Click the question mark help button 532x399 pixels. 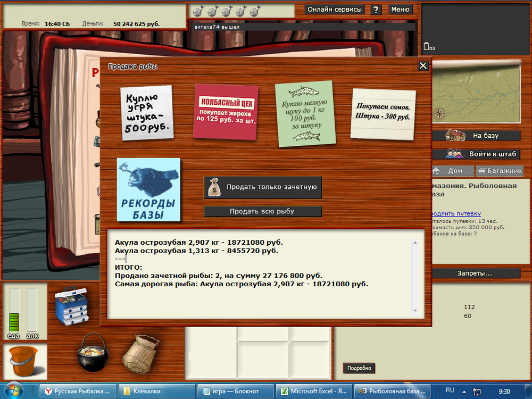(376, 10)
